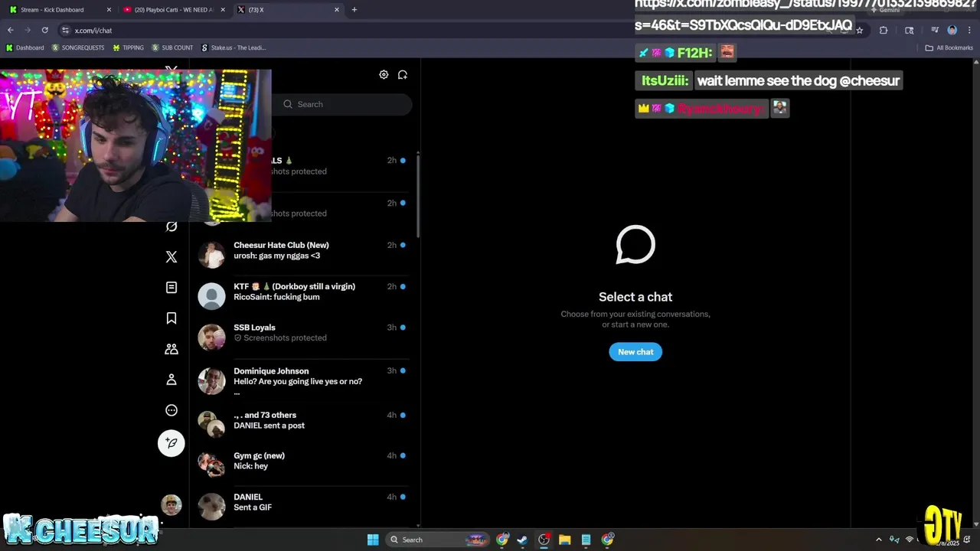The image size is (980, 551).
Task: Close the Kick Dashboard tab
Action: [108, 10]
